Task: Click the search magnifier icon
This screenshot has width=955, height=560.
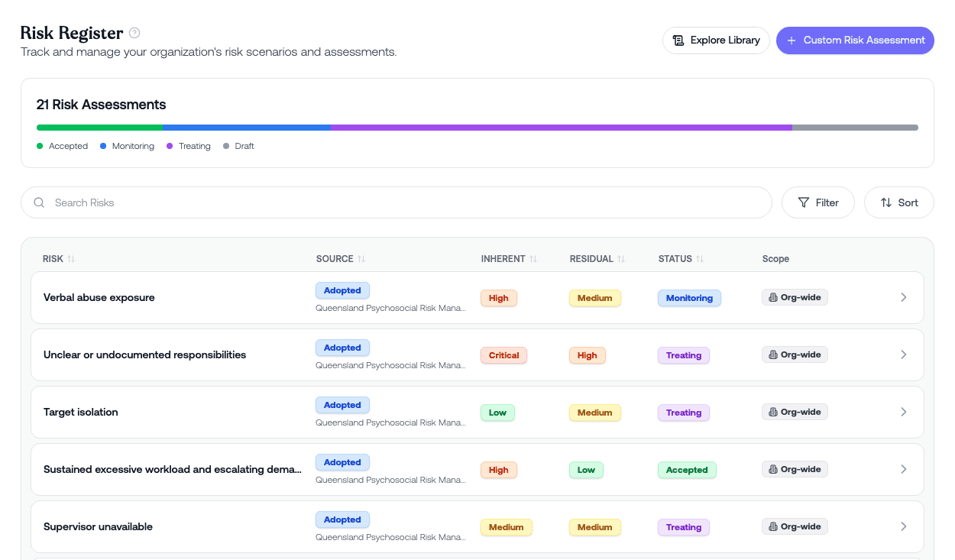Action: click(x=40, y=202)
